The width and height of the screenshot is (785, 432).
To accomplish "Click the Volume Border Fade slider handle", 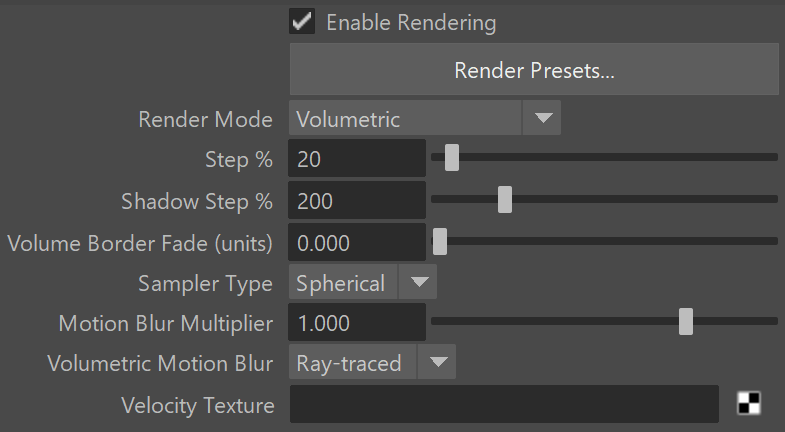I will [x=440, y=242].
